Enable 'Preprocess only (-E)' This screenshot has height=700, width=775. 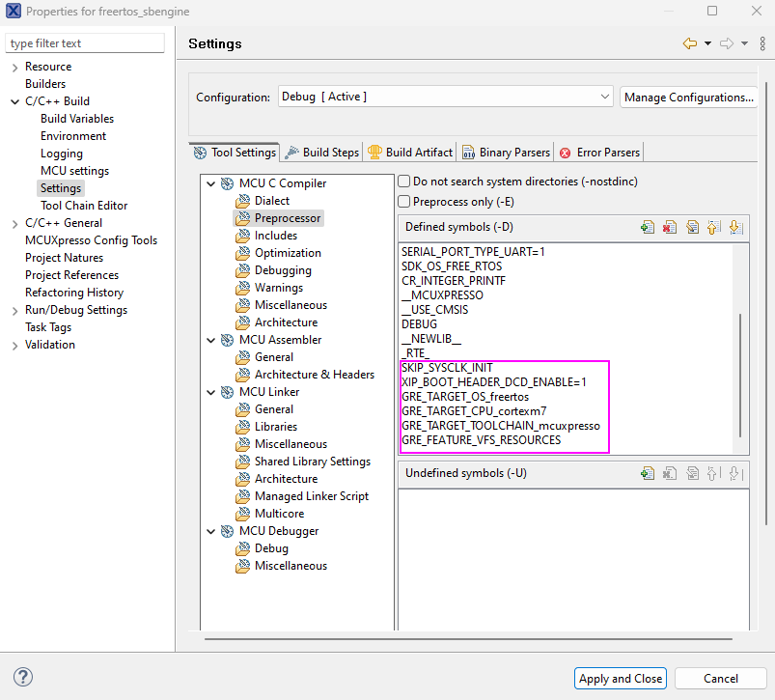tap(402, 202)
